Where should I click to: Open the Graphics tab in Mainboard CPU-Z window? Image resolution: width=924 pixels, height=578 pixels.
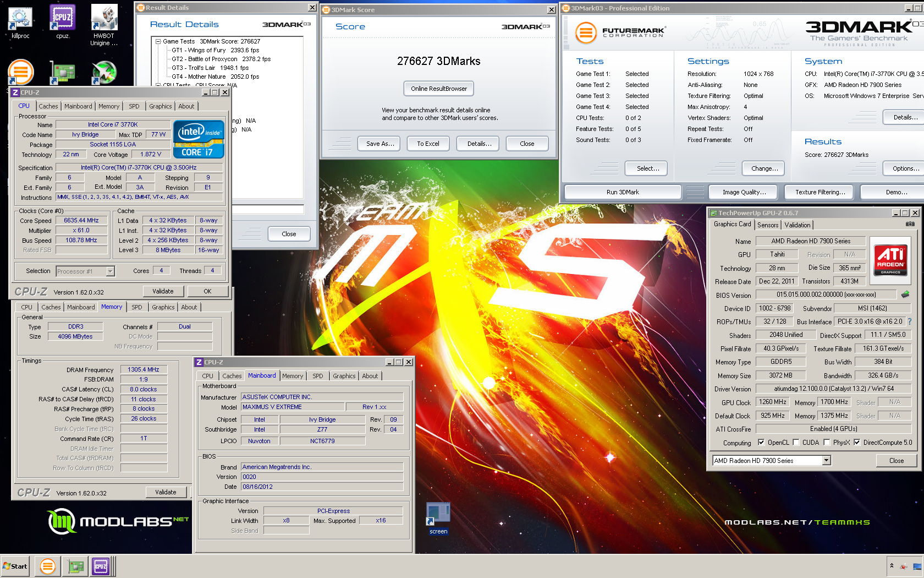[344, 376]
